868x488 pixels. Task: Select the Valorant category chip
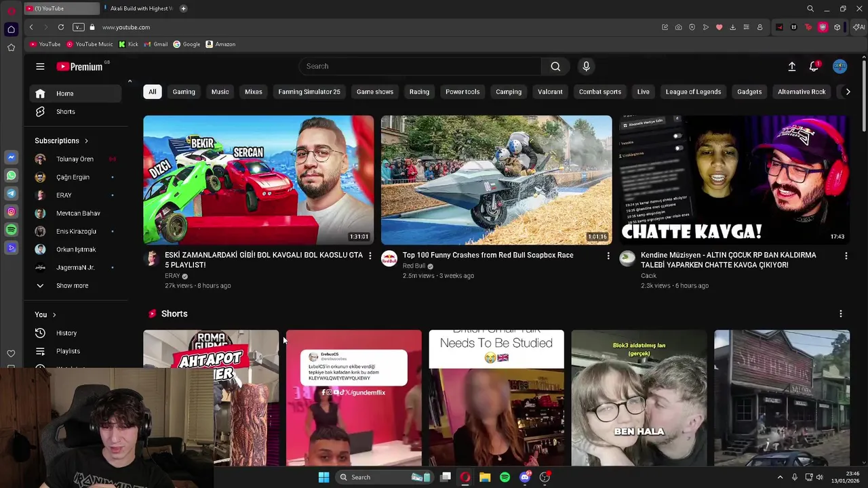pyautogui.click(x=550, y=91)
